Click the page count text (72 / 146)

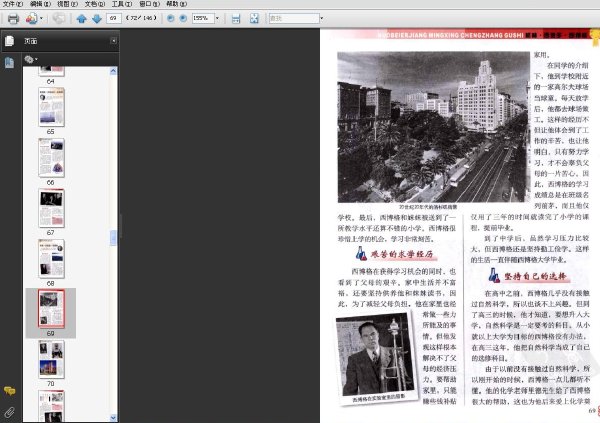click(x=142, y=18)
